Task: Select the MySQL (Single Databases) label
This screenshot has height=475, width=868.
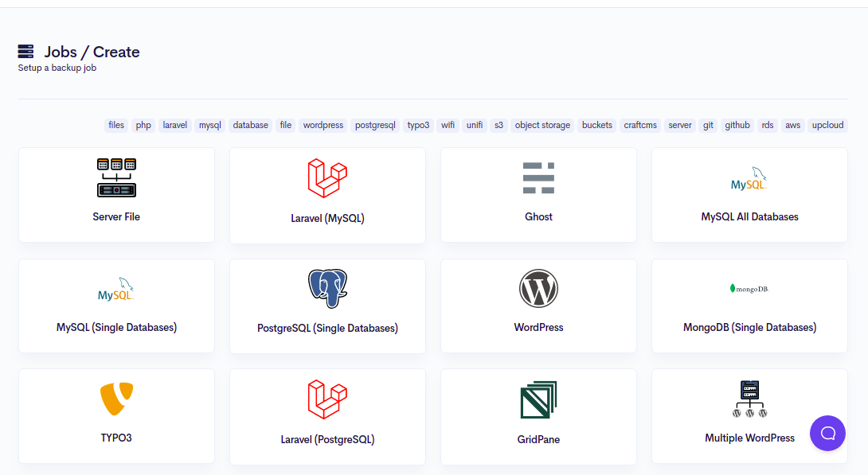Action: (x=116, y=327)
